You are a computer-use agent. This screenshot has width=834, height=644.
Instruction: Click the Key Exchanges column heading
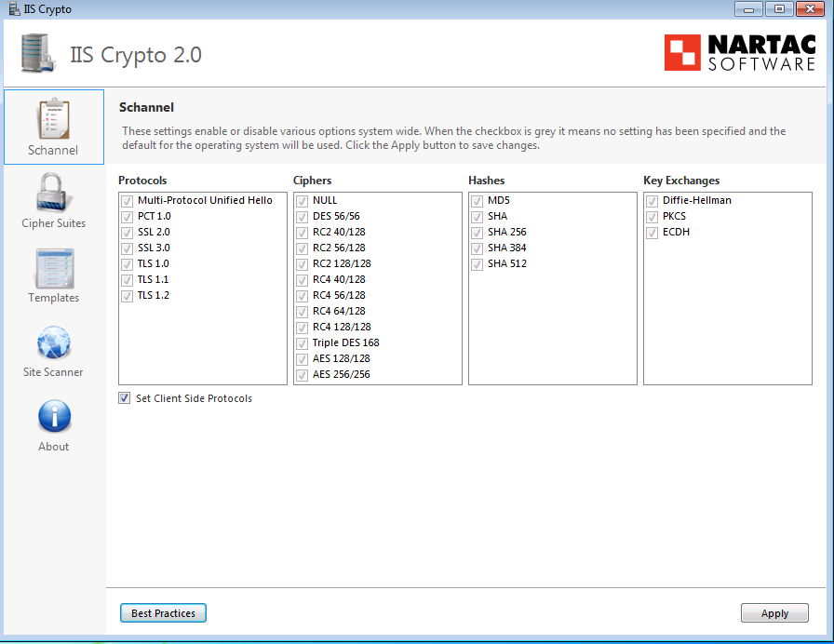tap(681, 181)
